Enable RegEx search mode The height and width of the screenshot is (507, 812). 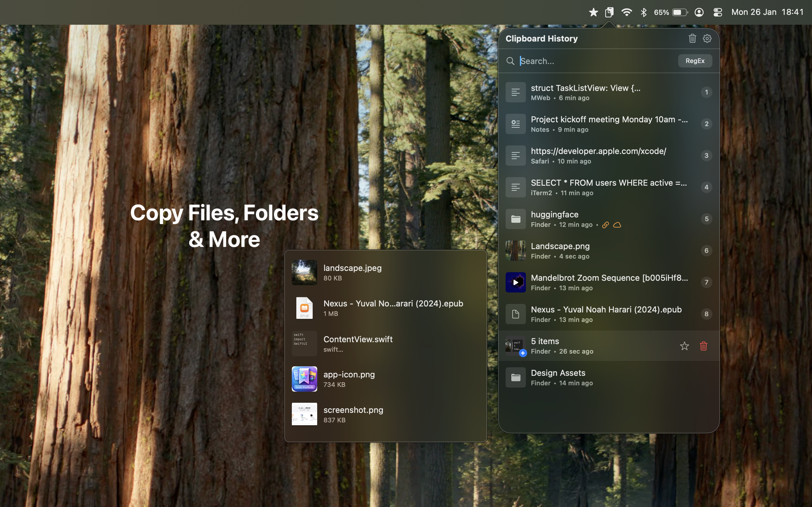click(695, 61)
